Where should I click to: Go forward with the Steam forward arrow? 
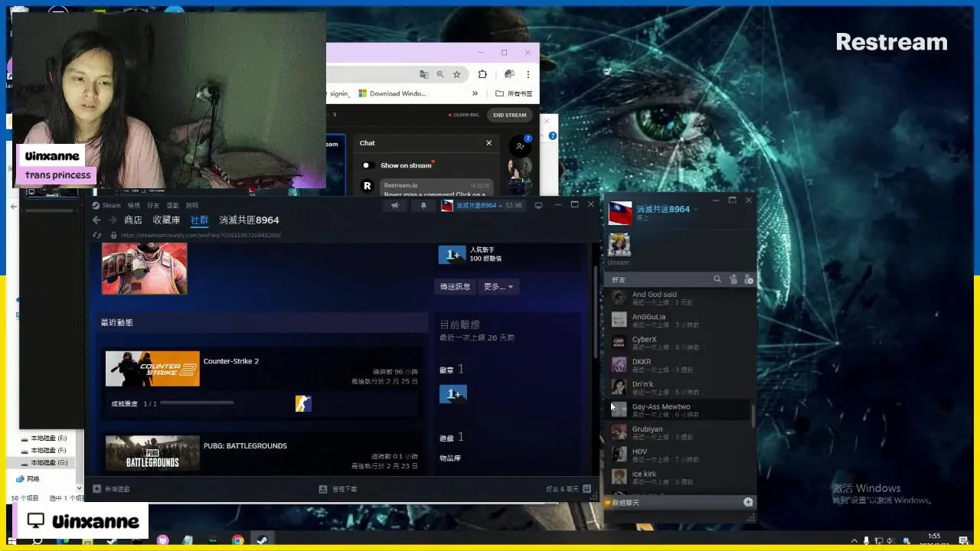(x=113, y=220)
